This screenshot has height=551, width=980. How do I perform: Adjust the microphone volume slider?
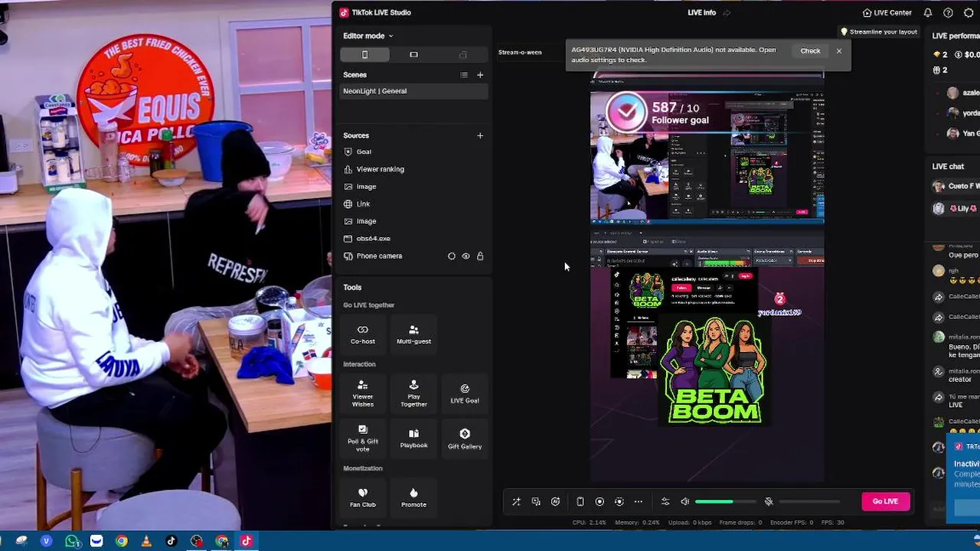click(x=809, y=502)
